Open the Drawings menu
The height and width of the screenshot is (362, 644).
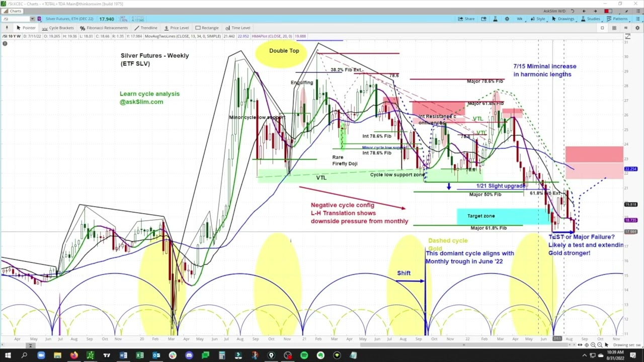pyautogui.click(x=562, y=19)
